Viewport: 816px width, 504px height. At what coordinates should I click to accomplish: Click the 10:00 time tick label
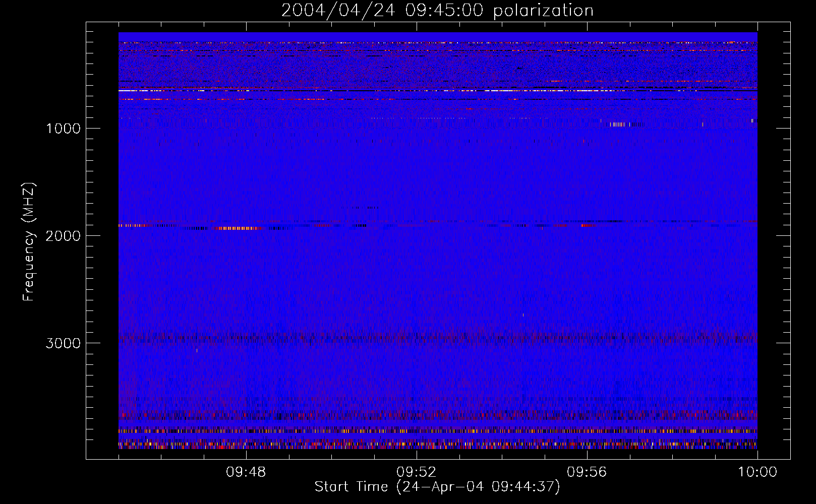pyautogui.click(x=757, y=472)
